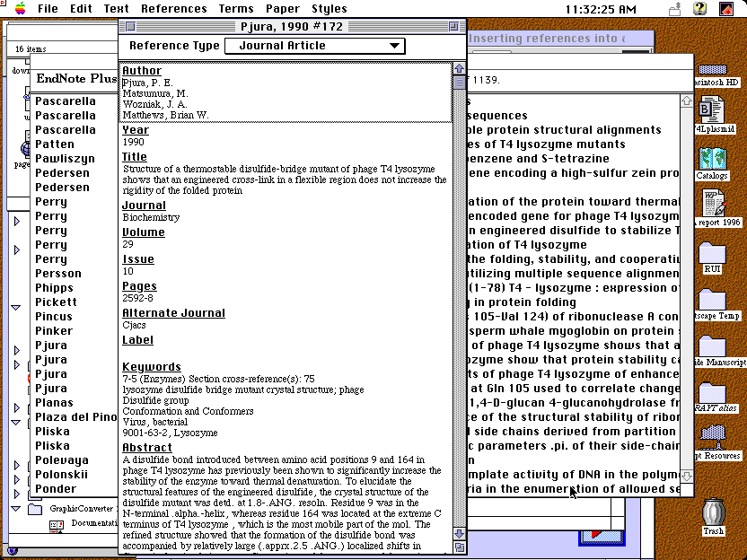Viewport: 747px width, 560px height.
Task: Select the Pickett reference row
Action: pos(56,302)
